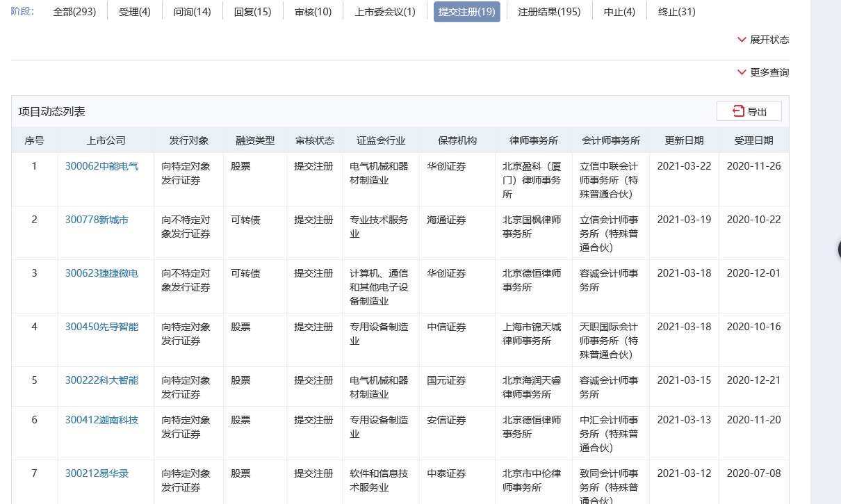Select the 审核(10) stage filter
This screenshot has width=841, height=504.
[313, 12]
